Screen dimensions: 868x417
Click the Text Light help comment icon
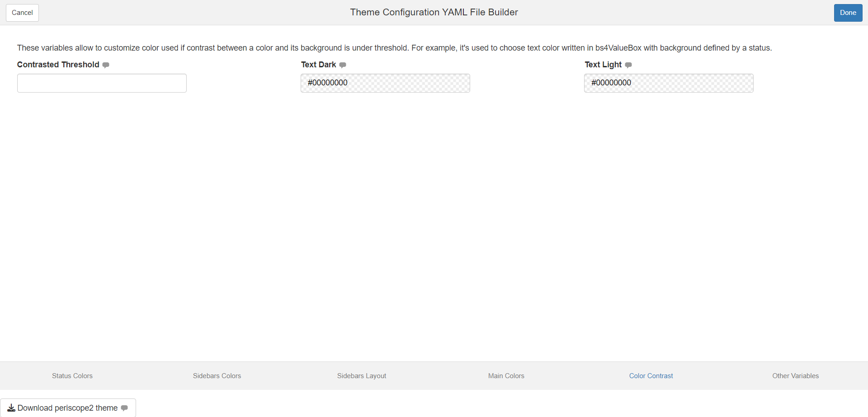click(628, 65)
